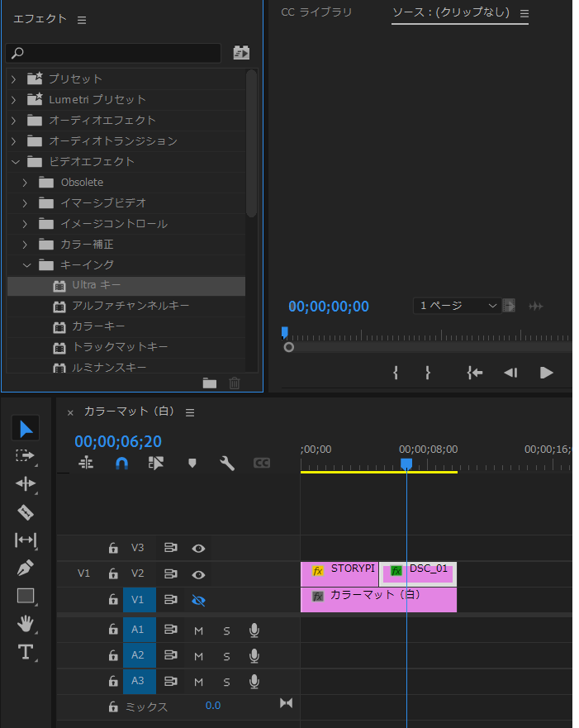This screenshot has width=579, height=728.
Task: Select the Type tool
Action: click(x=26, y=652)
